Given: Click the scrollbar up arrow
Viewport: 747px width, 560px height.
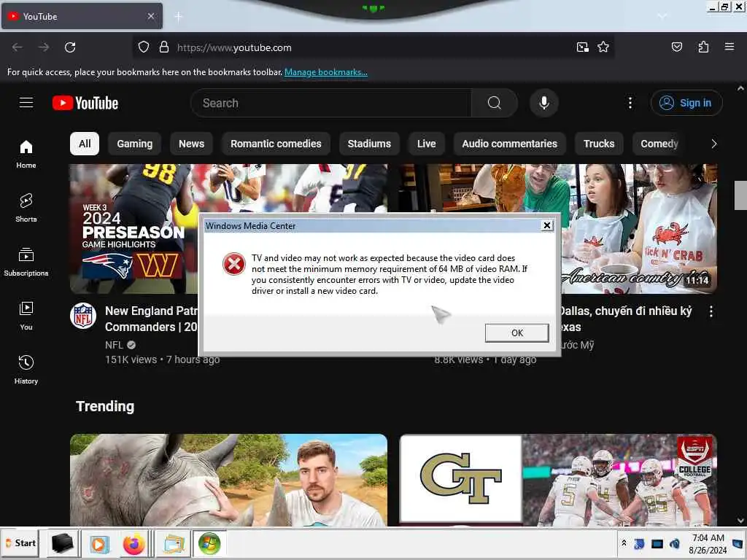Looking at the screenshot, I should coord(740,88).
